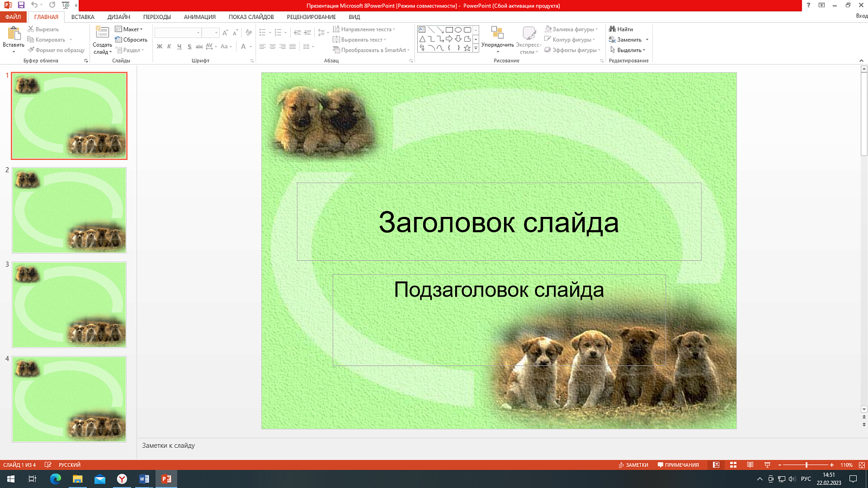Select the oval shape in shapes gallery
Screen dimensions: 868x488
point(458,30)
